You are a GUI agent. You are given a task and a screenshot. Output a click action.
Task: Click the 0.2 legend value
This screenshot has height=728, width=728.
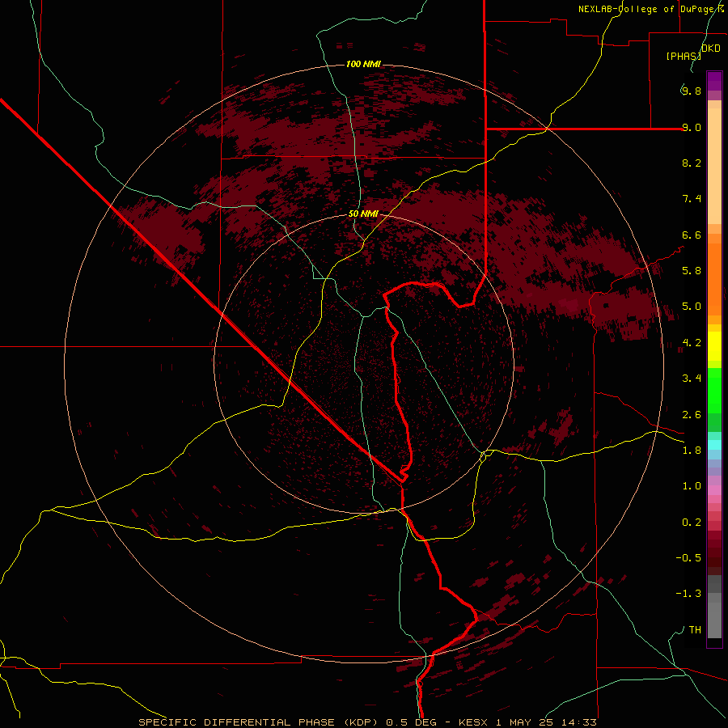pyautogui.click(x=691, y=523)
